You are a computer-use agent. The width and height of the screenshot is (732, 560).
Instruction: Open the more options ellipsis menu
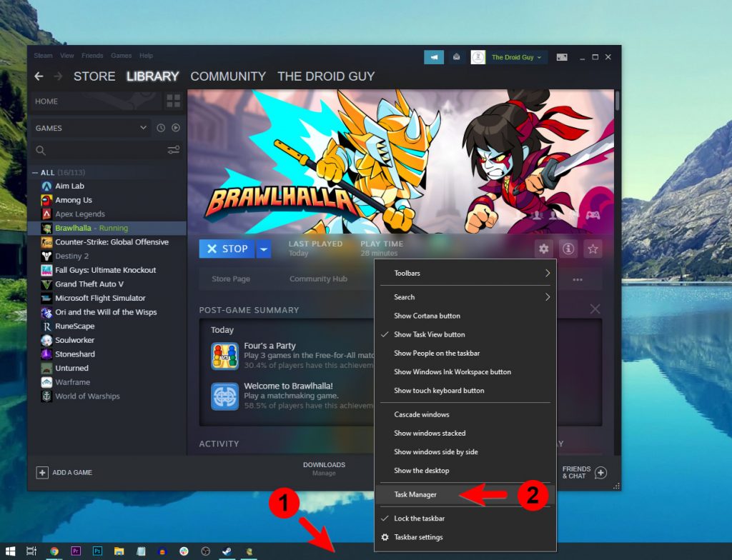[x=578, y=279]
